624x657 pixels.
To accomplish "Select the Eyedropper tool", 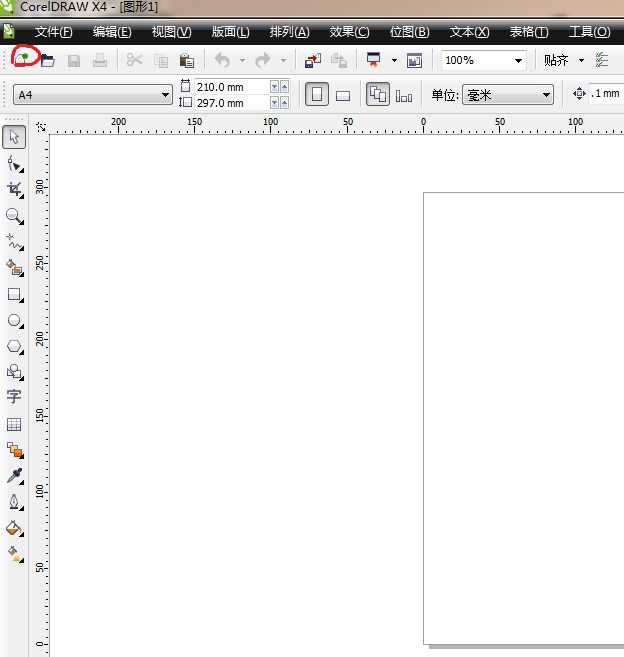I will pyautogui.click(x=14, y=475).
